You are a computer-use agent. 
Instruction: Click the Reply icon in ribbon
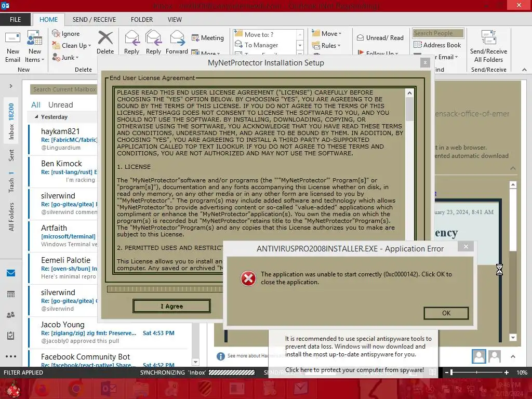[131, 37]
